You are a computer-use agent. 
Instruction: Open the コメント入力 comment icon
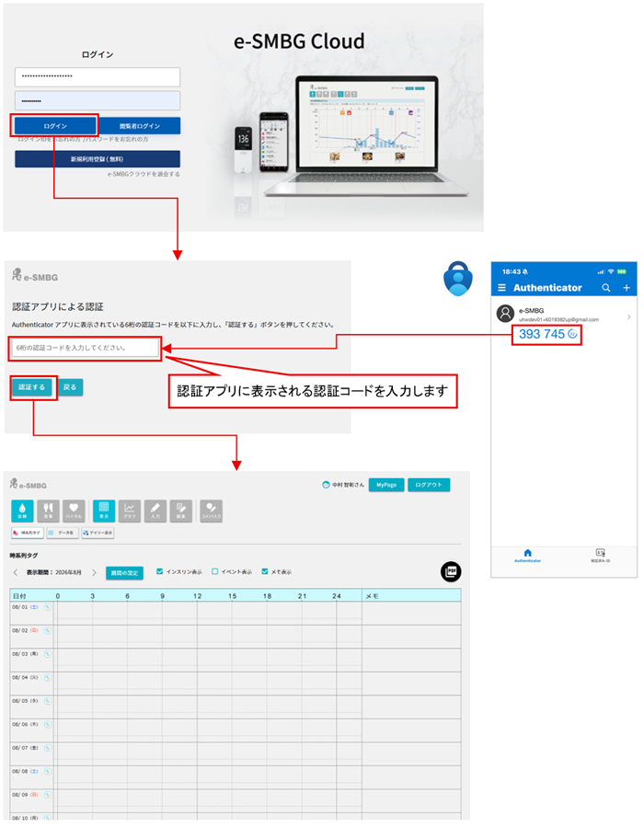211,511
